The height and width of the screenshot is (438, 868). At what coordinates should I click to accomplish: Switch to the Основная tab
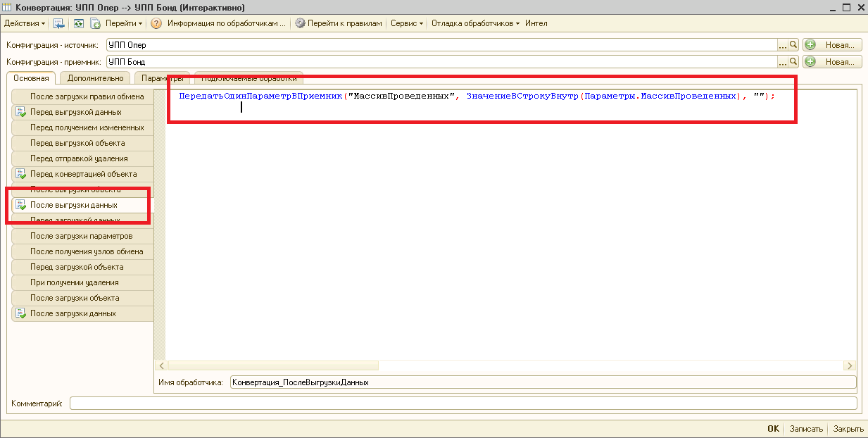click(x=31, y=78)
